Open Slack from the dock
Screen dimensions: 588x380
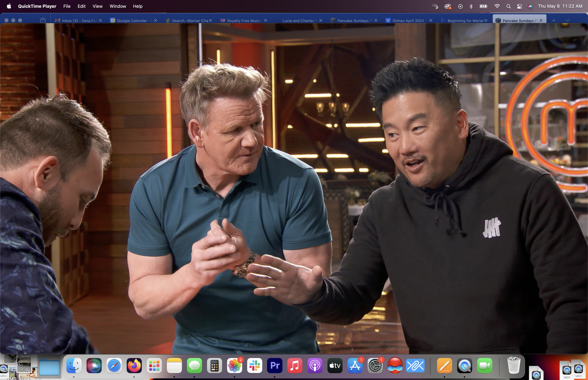[x=254, y=365]
